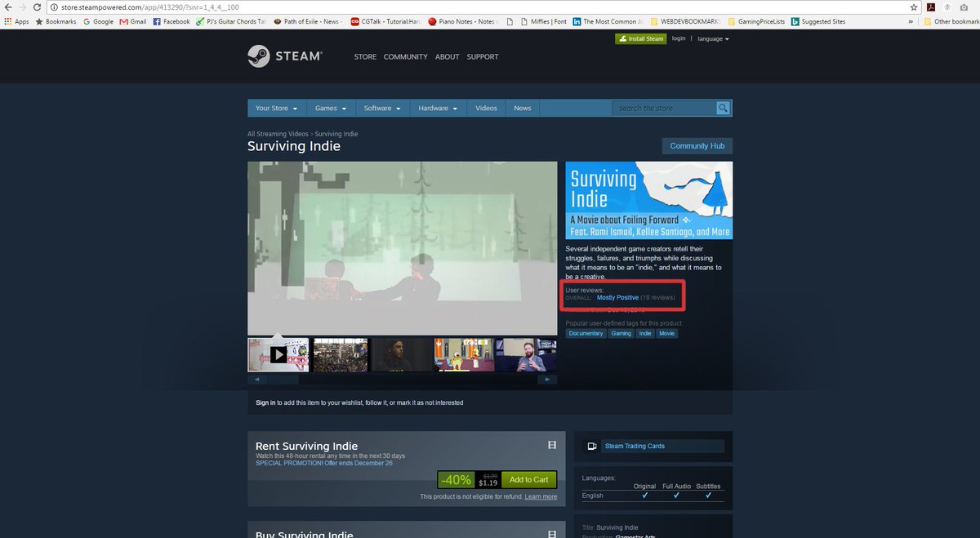Open the language dropdown

pos(713,38)
